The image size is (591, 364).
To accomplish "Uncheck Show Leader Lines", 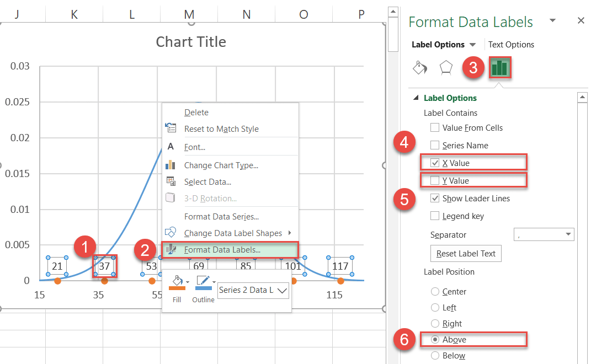I will coord(435,198).
